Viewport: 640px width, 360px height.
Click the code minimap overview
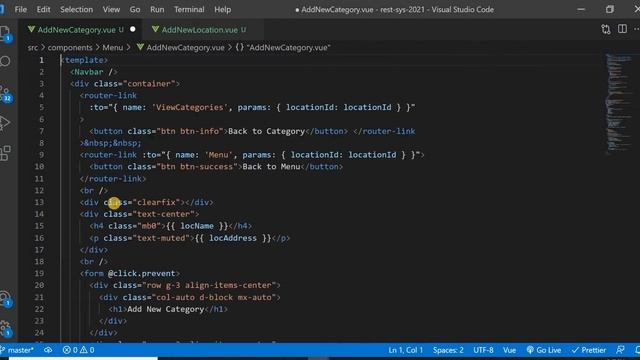click(x=619, y=104)
